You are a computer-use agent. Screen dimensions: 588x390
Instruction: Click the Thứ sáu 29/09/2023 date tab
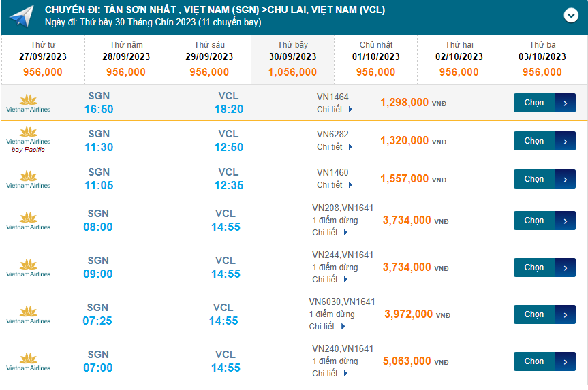209,59
